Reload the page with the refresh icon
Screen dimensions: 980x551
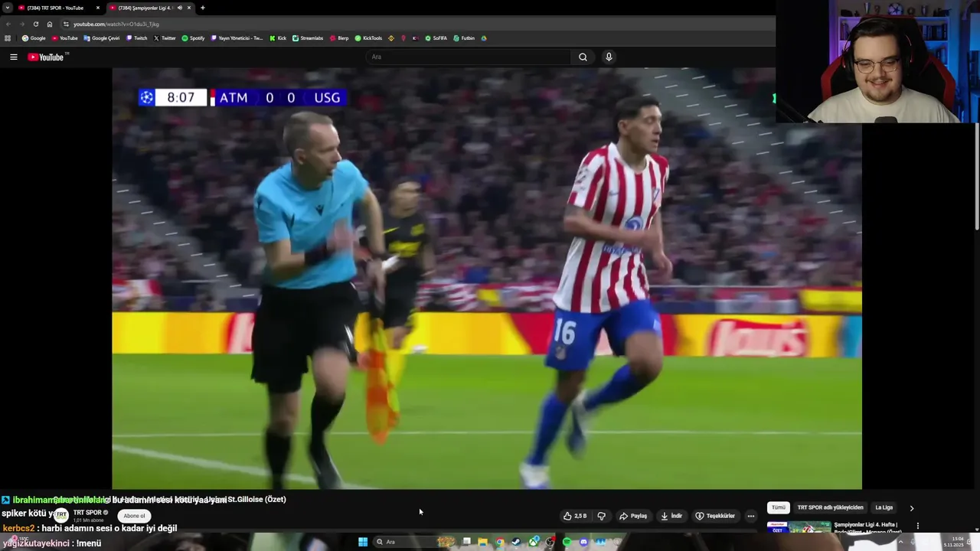[x=35, y=24]
